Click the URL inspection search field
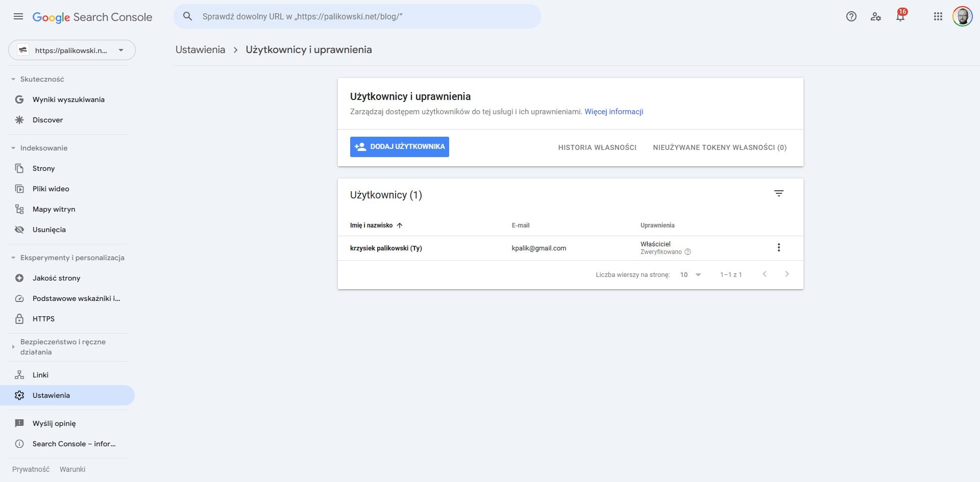The image size is (980, 482). click(357, 16)
